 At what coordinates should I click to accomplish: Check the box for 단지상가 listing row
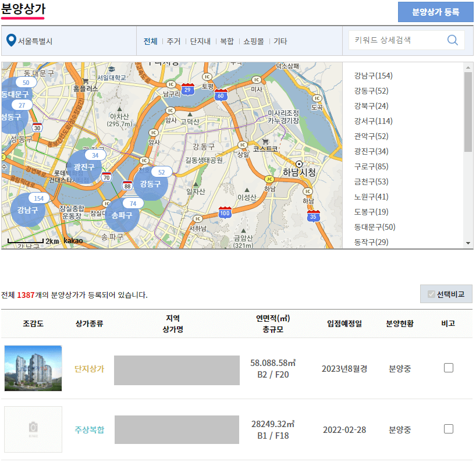[449, 368]
